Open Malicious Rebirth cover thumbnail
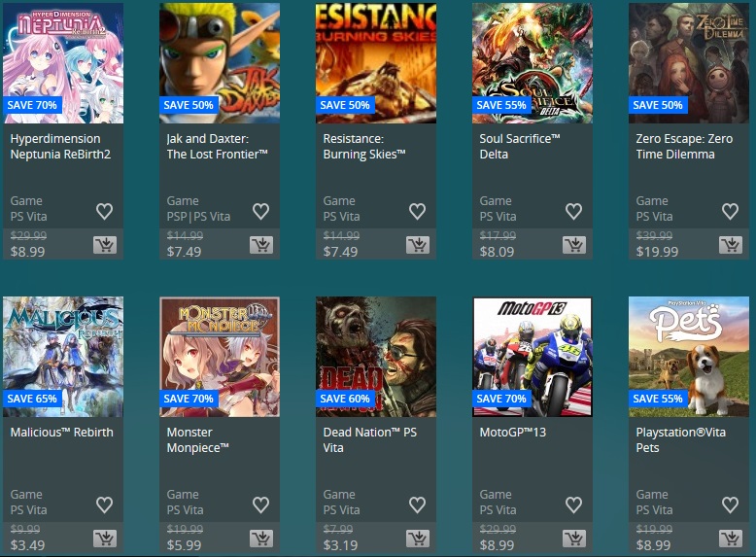This screenshot has width=756, height=557. click(x=63, y=357)
